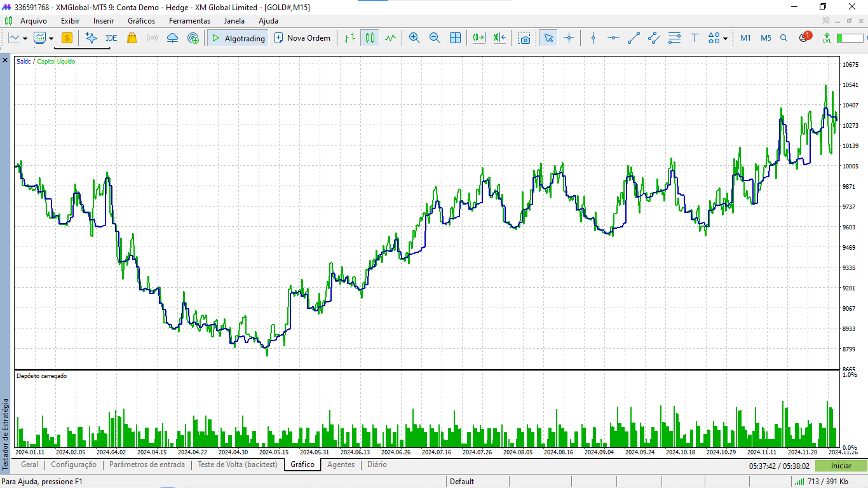Toggle chart shift icon

(x=499, y=38)
